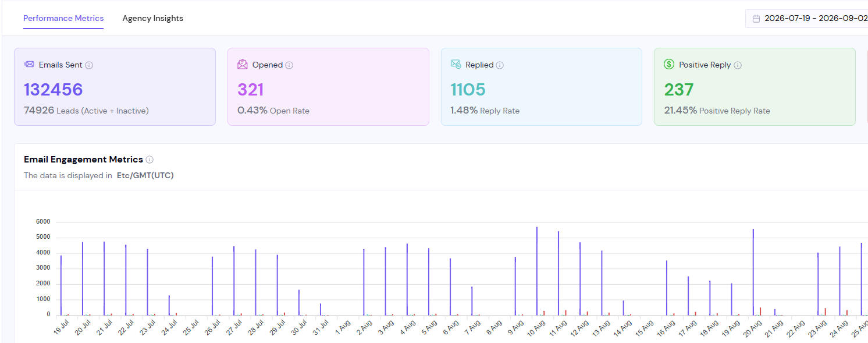This screenshot has height=343, width=868.
Task: Select the 11 Aug sent bar
Action: (558, 273)
